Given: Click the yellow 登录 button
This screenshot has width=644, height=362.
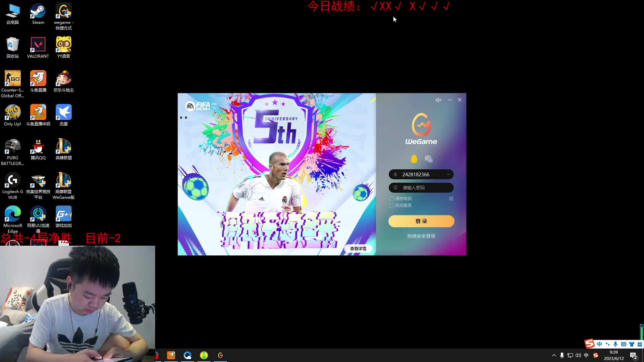Looking at the screenshot, I should point(421,221).
